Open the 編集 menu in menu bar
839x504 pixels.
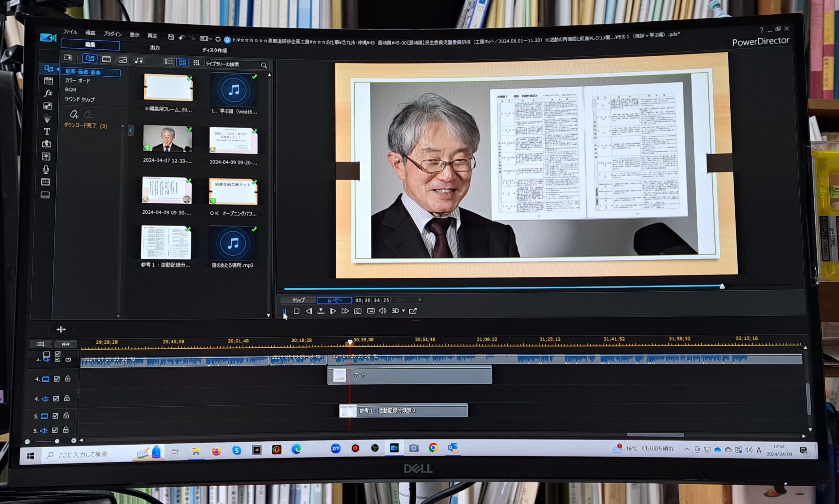[90, 33]
